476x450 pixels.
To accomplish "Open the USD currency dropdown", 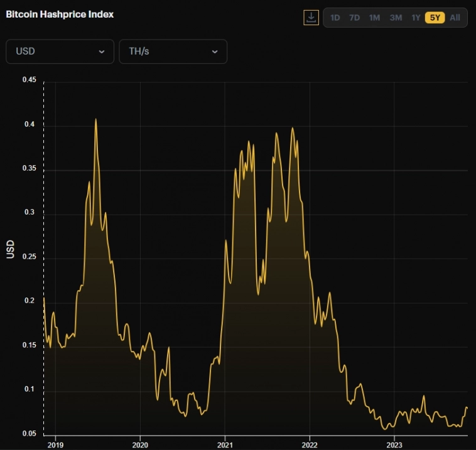I will 60,51.
